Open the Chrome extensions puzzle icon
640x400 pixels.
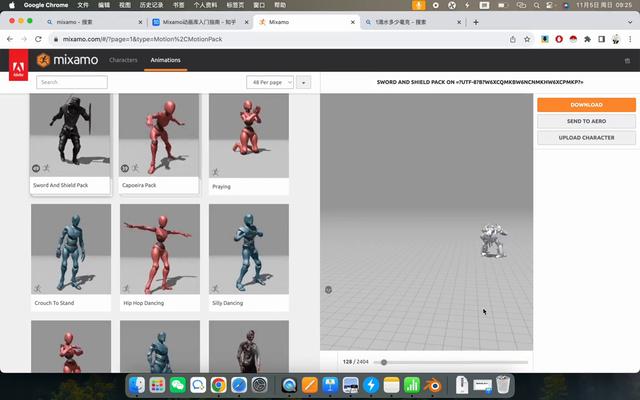(587, 39)
